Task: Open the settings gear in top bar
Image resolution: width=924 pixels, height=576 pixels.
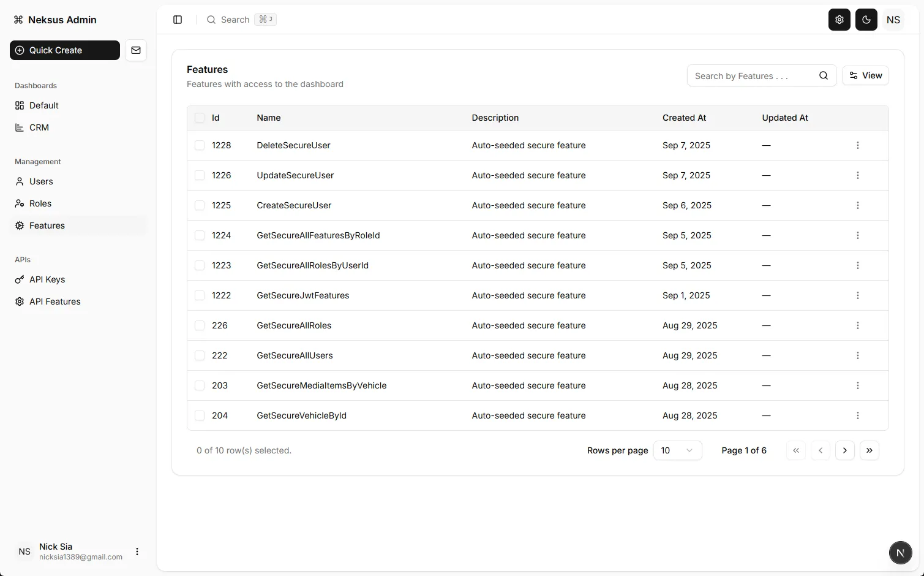Action: click(x=839, y=20)
